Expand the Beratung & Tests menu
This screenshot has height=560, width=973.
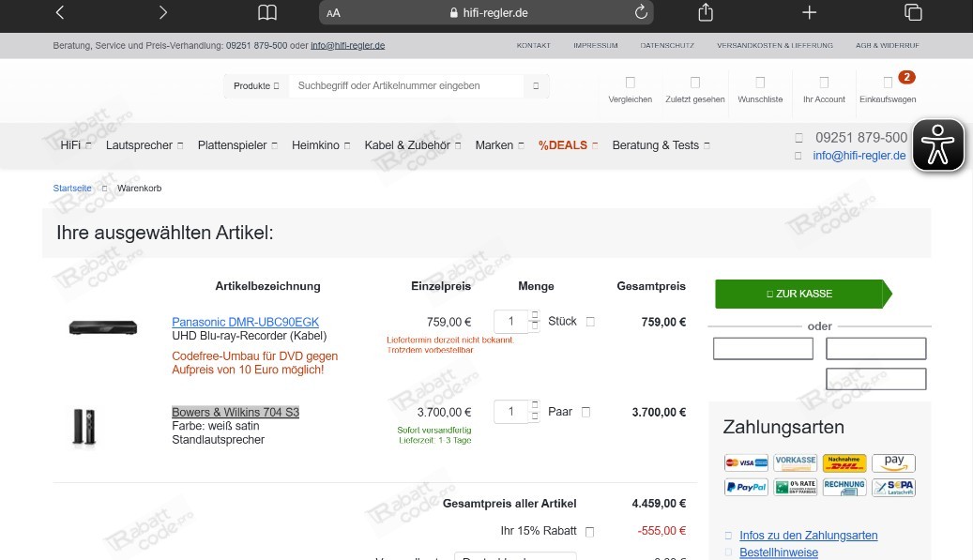pos(661,145)
